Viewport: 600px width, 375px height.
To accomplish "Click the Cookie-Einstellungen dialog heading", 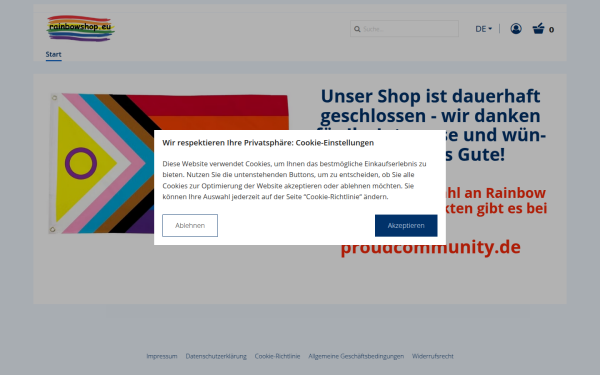I will coord(268,143).
